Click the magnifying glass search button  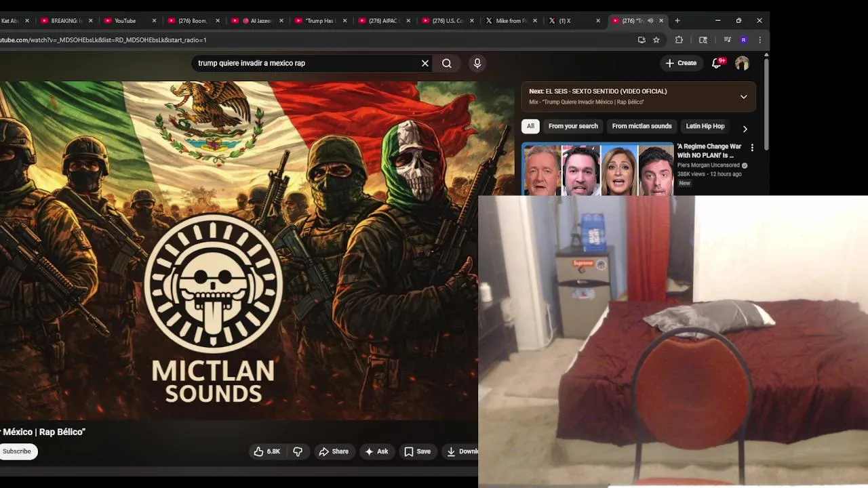coord(447,63)
